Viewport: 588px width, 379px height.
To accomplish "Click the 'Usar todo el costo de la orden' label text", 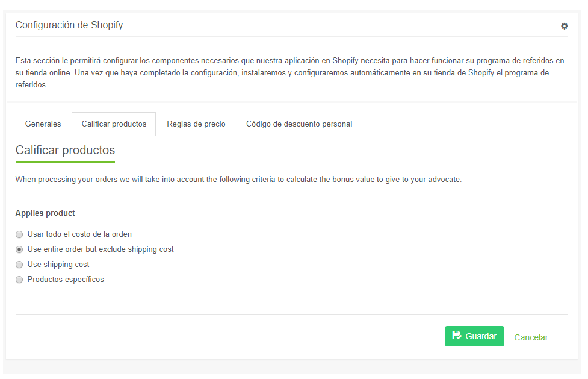I will (x=79, y=234).
